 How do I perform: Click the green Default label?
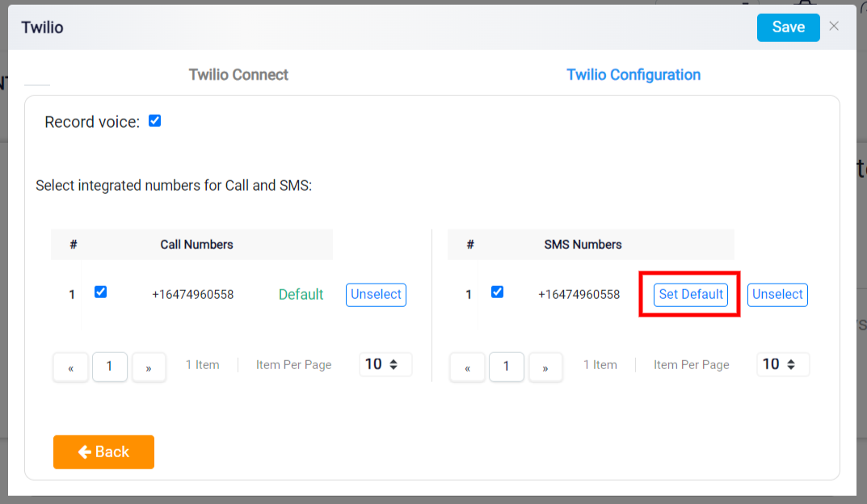pyautogui.click(x=301, y=295)
